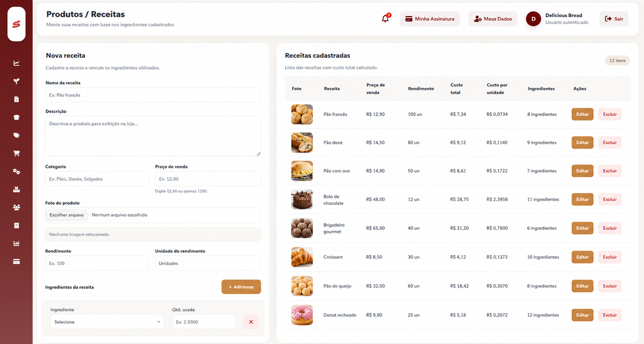Click the Pão francês photo thumbnail
The image size is (644, 344).
coord(302,114)
